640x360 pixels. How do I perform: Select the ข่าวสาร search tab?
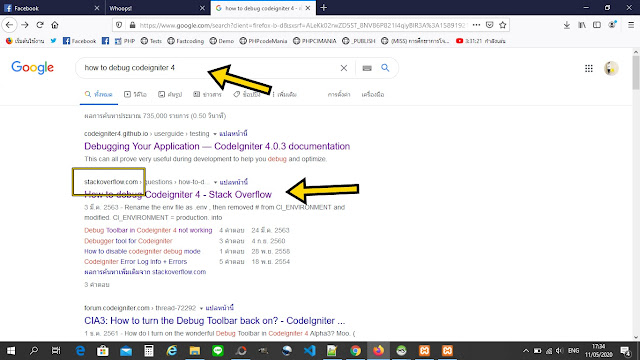click(207, 94)
